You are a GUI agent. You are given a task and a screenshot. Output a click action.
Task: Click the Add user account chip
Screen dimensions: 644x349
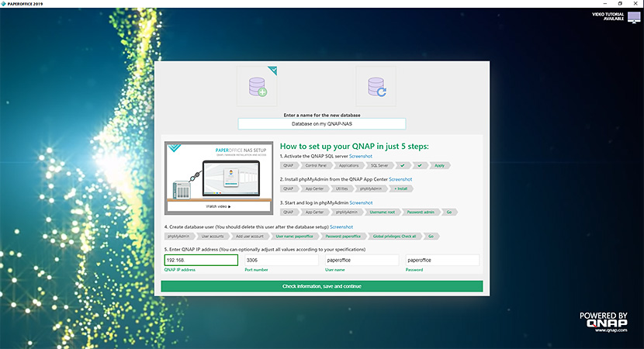click(250, 236)
